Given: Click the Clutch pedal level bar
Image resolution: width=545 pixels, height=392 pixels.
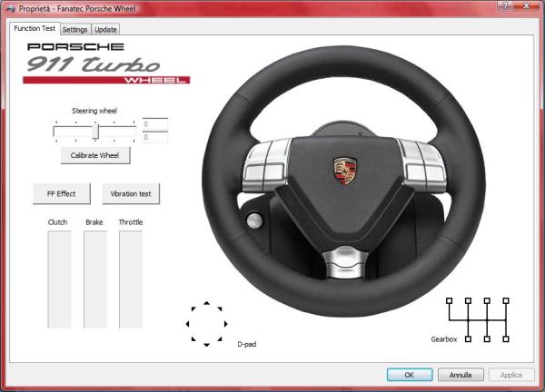Looking at the screenshot, I should click(x=59, y=279).
